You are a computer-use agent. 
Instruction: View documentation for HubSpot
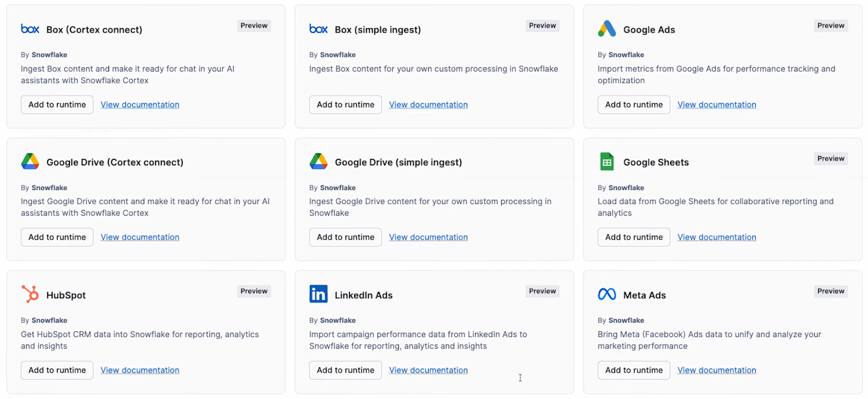[140, 370]
